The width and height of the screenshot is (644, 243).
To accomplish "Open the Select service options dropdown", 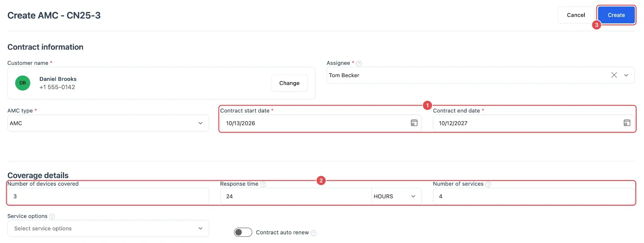I will 108,228.
